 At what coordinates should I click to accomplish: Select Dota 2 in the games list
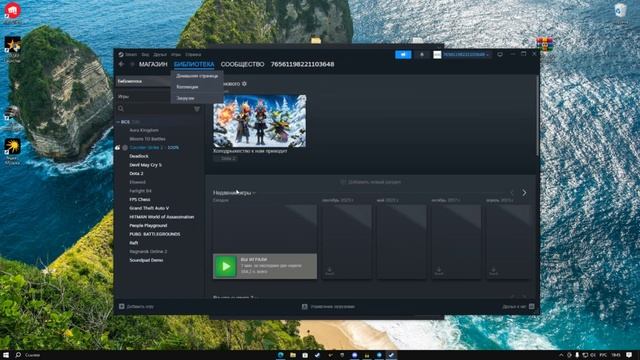pyautogui.click(x=136, y=173)
